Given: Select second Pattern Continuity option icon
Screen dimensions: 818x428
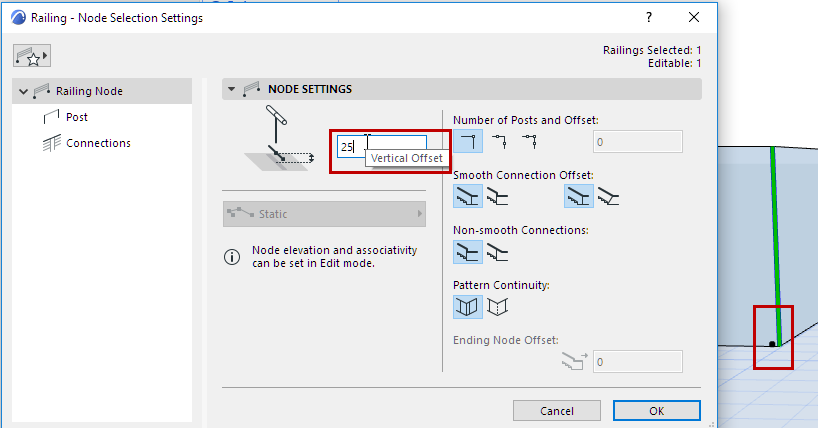Looking at the screenshot, I should coord(498,307).
